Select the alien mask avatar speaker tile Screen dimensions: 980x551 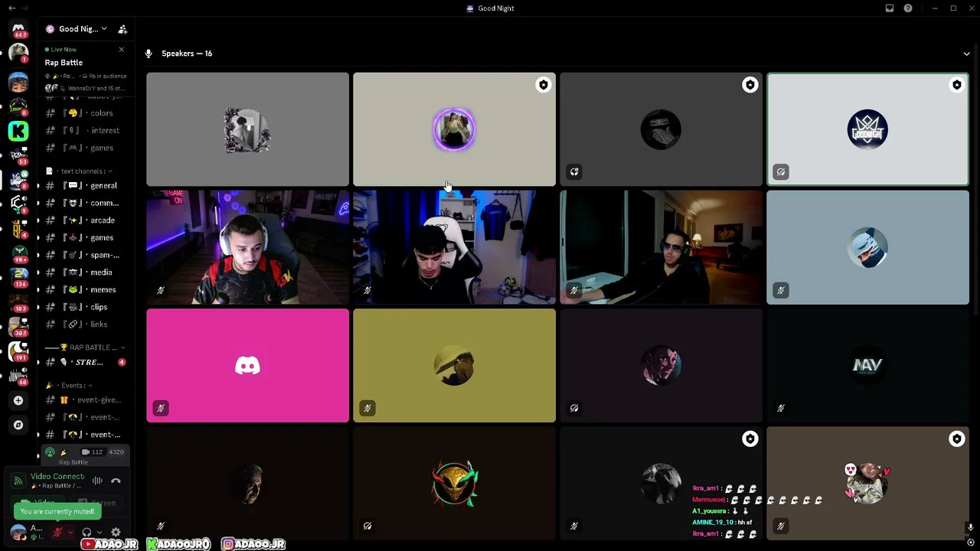[454, 483]
